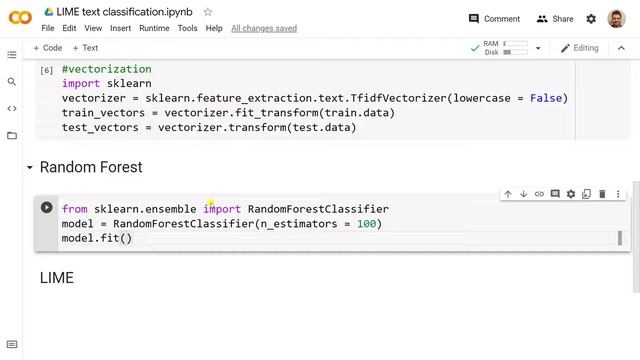640x360 pixels.
Task: Click the n_estimators = 100 code line
Action: (222, 224)
